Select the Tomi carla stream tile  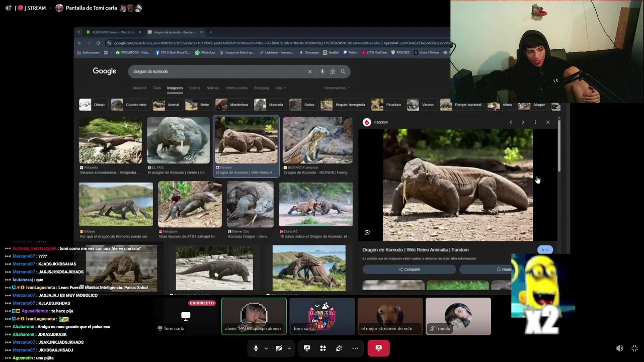click(186, 316)
